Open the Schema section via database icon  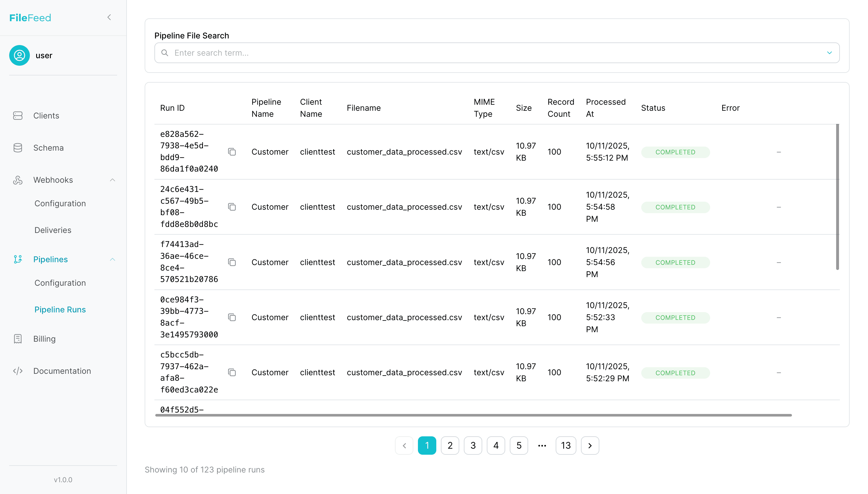coord(18,147)
